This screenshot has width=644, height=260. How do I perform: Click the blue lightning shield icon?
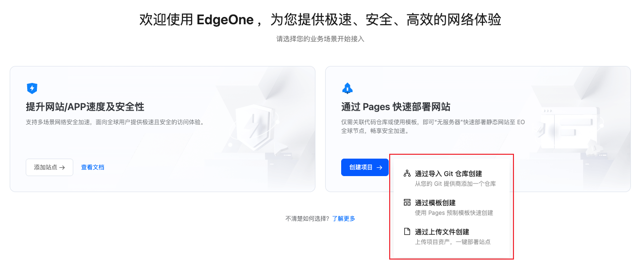point(32,88)
